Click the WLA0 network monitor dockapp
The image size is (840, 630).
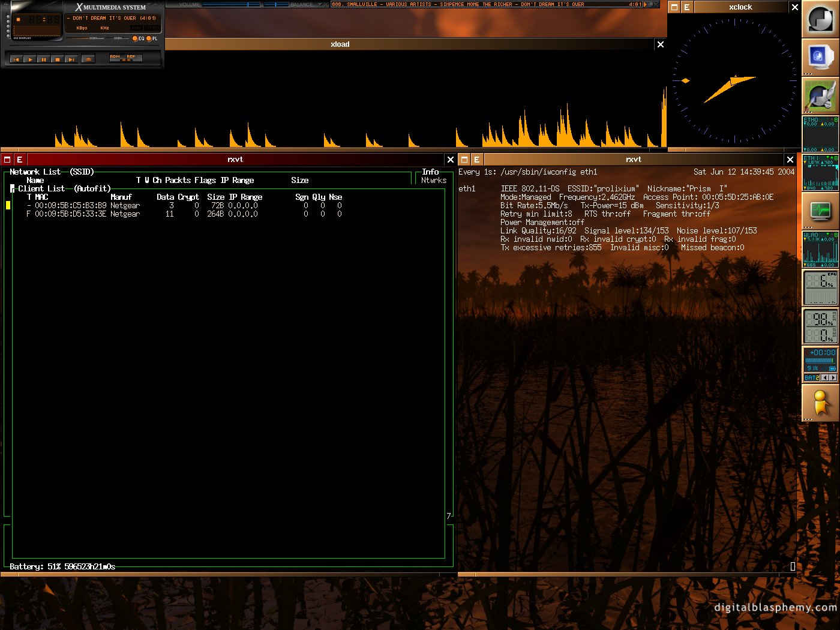point(820,250)
